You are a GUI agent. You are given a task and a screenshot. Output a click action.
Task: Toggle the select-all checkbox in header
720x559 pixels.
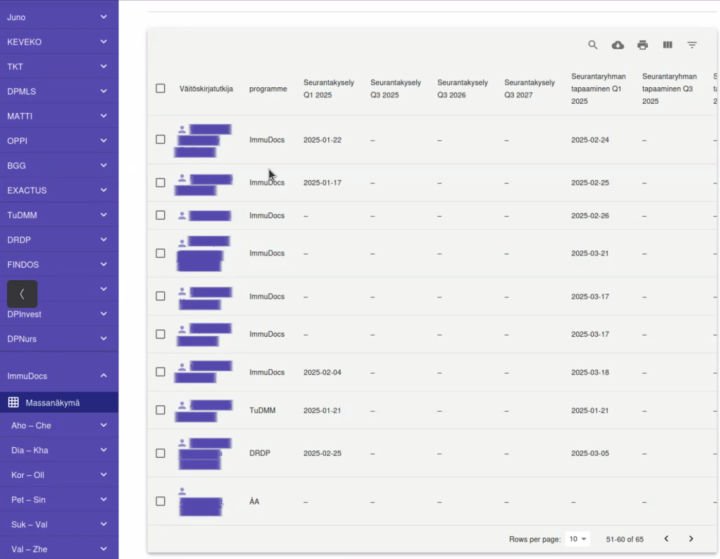click(x=160, y=88)
